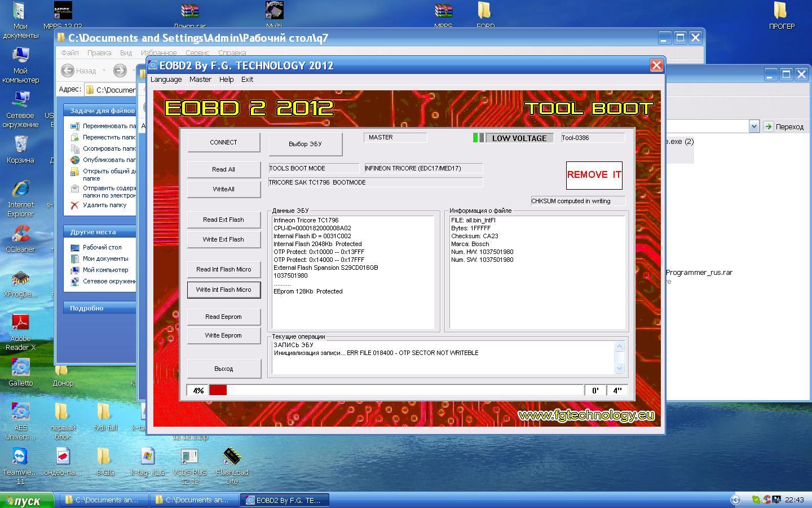Open the первый блок folder icon
The image size is (812, 508).
click(63, 421)
